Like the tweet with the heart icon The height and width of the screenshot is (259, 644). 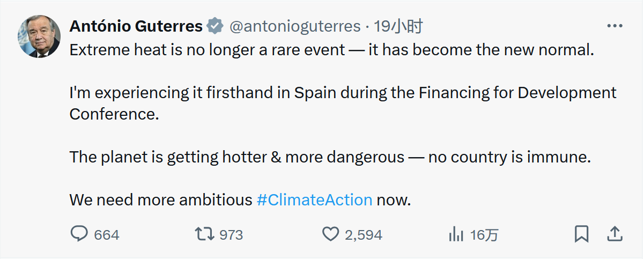(x=330, y=234)
